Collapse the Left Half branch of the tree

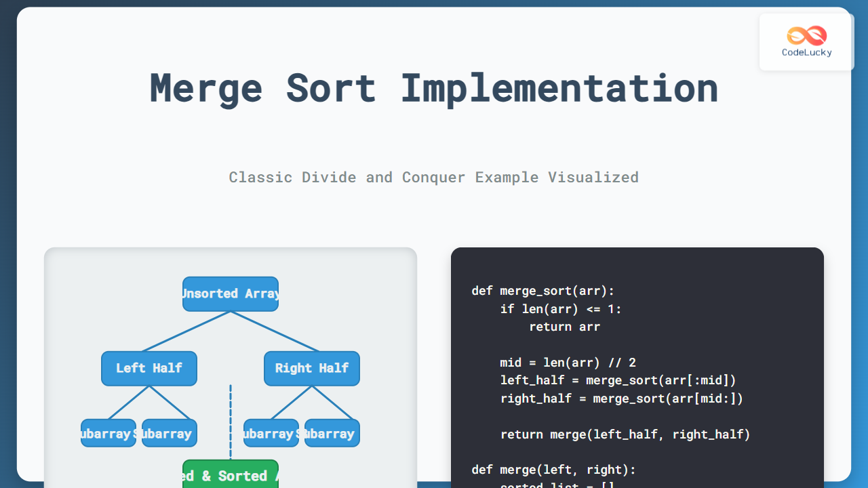149,368
